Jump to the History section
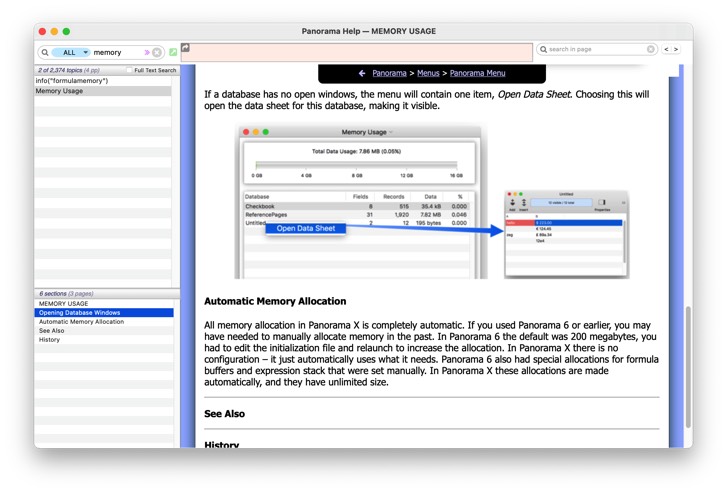 pyautogui.click(x=49, y=340)
